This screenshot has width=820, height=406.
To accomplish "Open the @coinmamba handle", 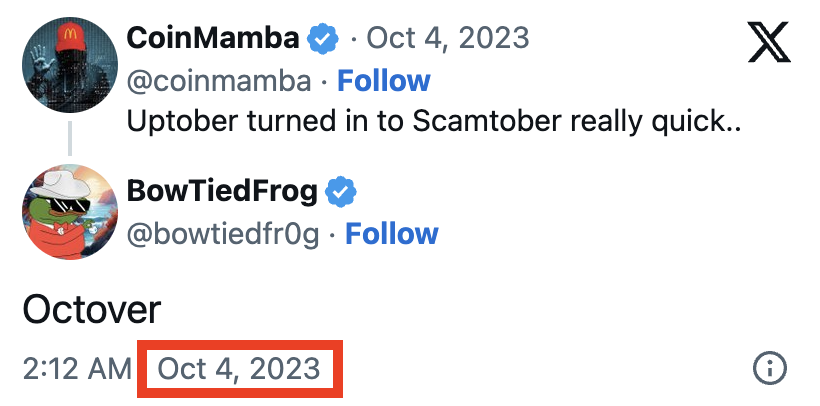I will point(219,81).
